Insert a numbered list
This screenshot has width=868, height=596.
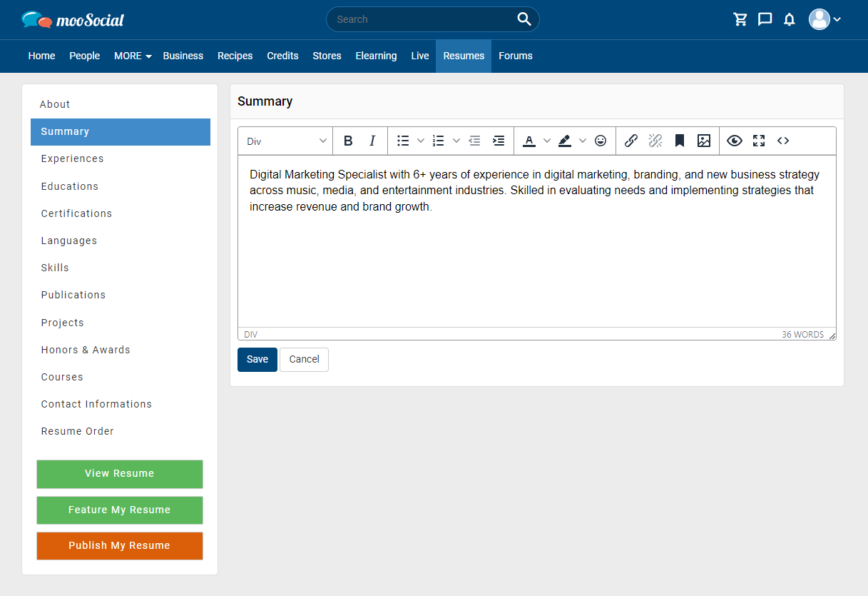(439, 141)
